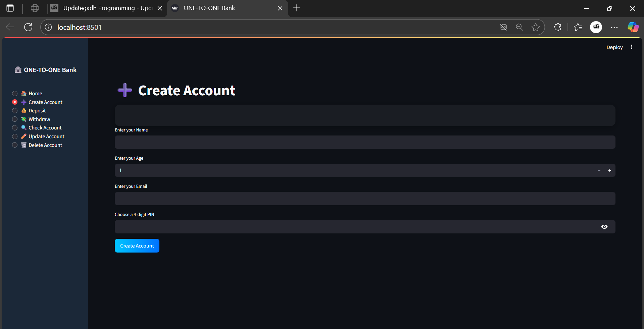Screen dimensions: 644x329
Task: Open the Streamlit three-dot menu
Action: [632, 47]
